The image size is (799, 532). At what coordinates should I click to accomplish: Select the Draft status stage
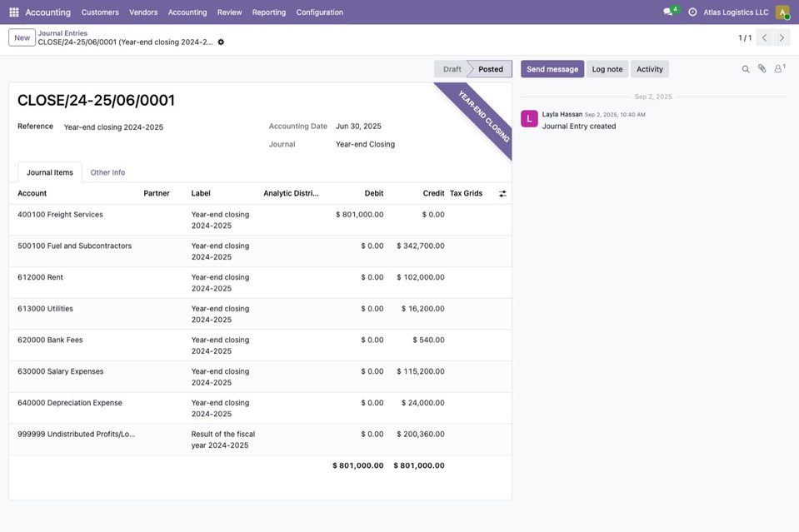(x=452, y=69)
